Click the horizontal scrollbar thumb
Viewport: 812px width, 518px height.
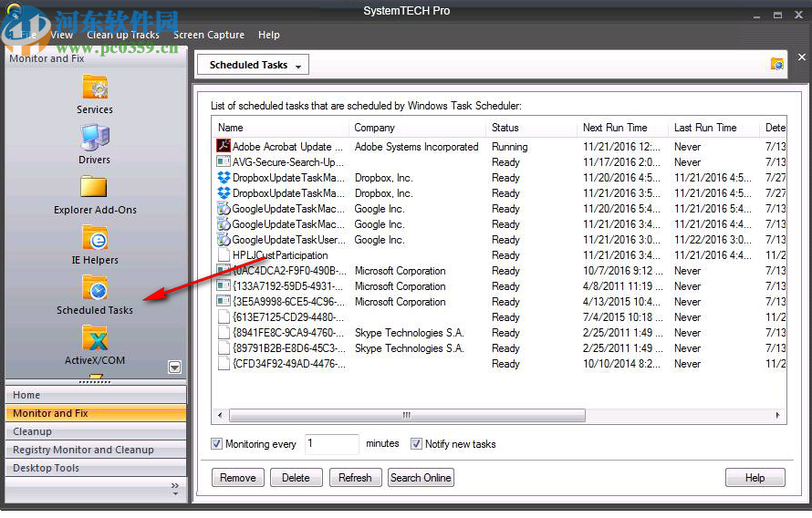pyautogui.click(x=407, y=415)
